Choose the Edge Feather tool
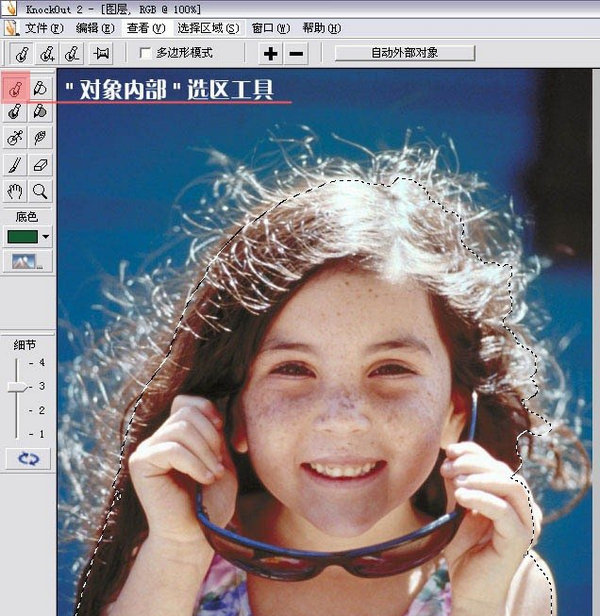Screen dimensions: 600x616 coord(40,138)
